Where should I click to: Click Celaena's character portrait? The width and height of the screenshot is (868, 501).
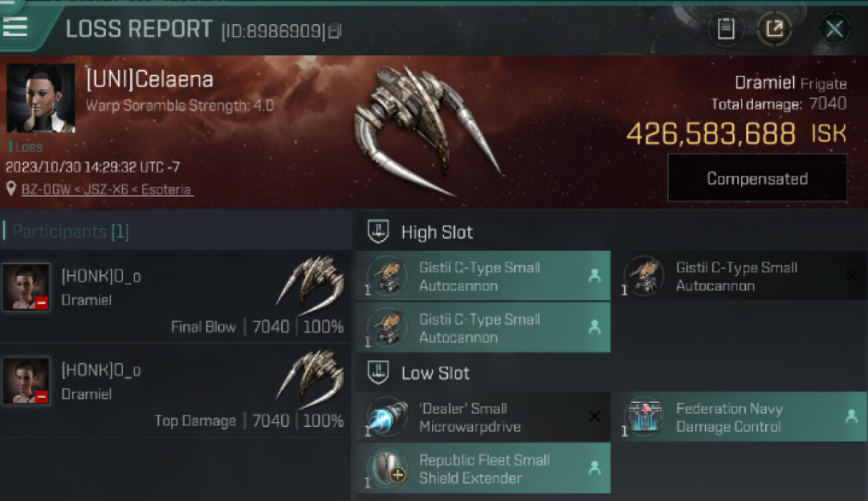pos(41,98)
